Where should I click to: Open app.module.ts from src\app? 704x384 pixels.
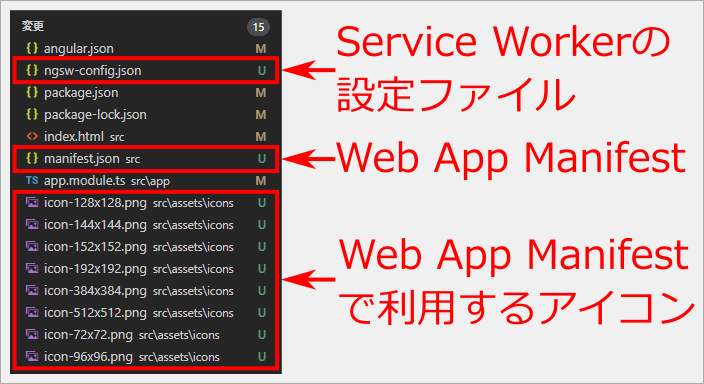click(x=146, y=181)
